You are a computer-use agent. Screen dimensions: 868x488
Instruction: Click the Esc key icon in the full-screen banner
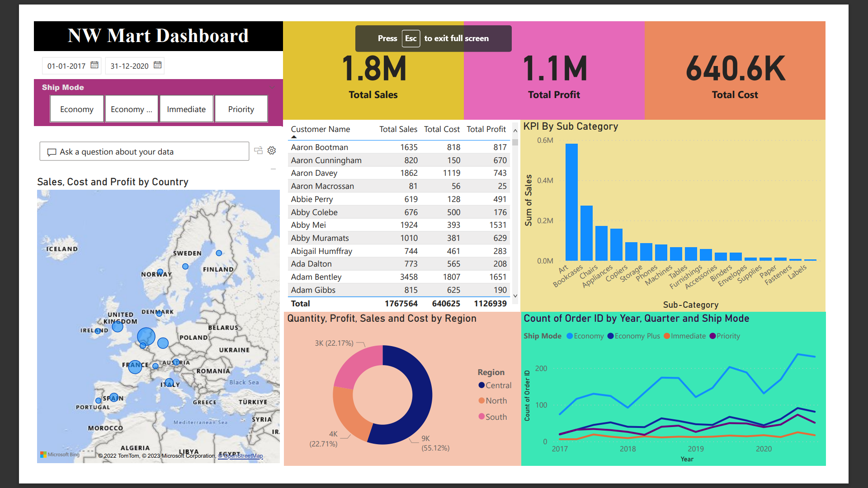(411, 38)
